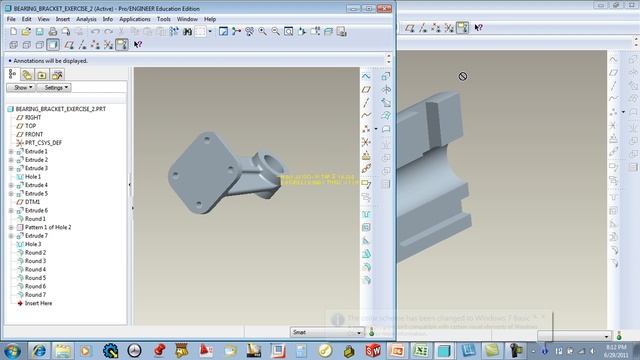Toggle datum planes display
This screenshot has width=640, height=360.
pos(69,44)
